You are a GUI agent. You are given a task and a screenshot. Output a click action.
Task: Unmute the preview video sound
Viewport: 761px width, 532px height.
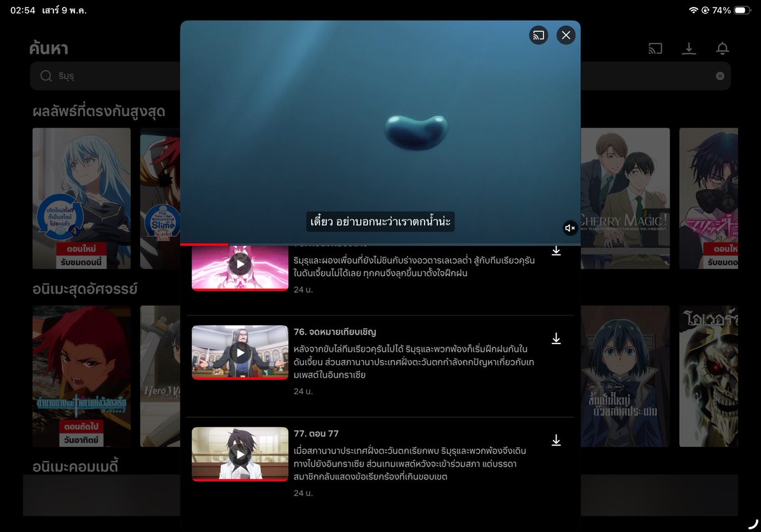570,228
